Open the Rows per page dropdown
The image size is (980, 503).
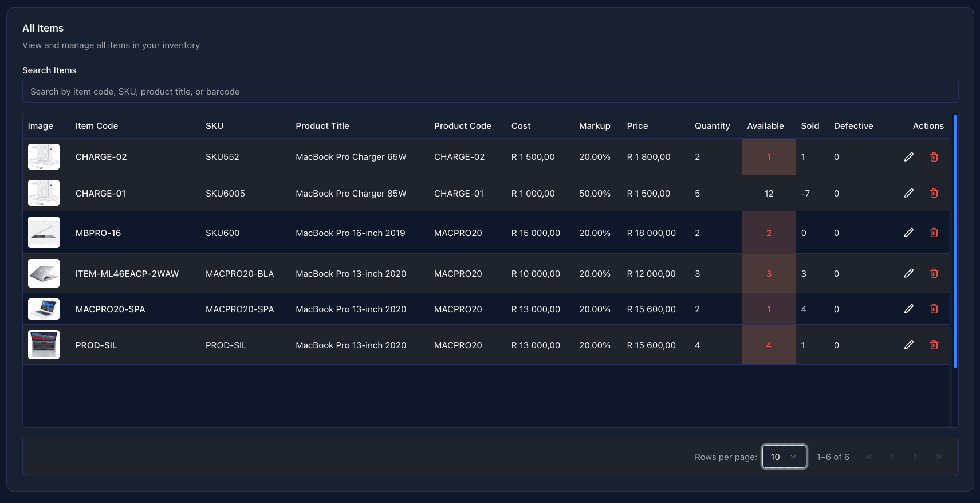(784, 457)
